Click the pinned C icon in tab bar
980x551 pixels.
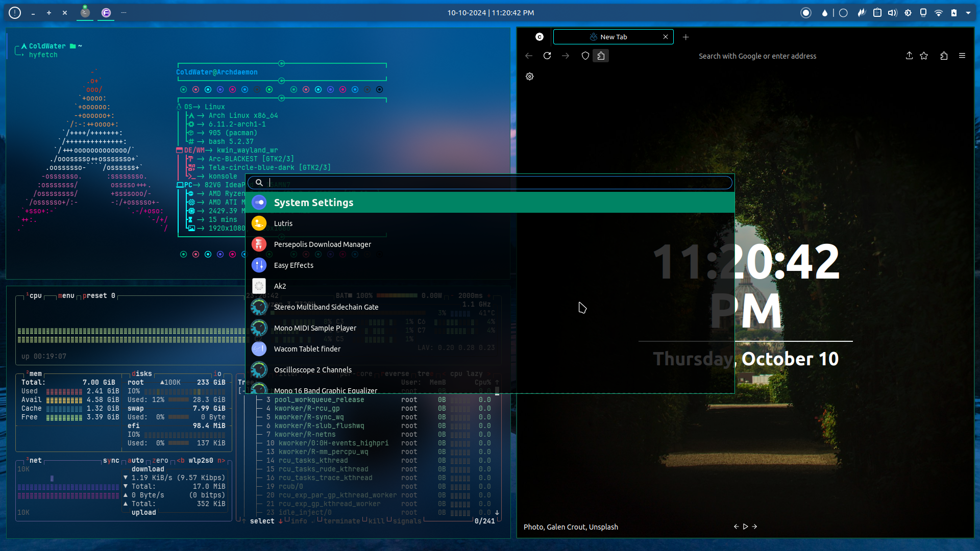pyautogui.click(x=540, y=37)
